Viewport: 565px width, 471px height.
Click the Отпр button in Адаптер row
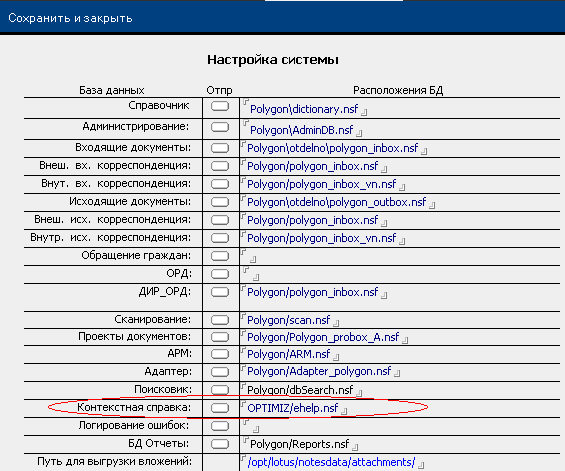click(x=220, y=372)
